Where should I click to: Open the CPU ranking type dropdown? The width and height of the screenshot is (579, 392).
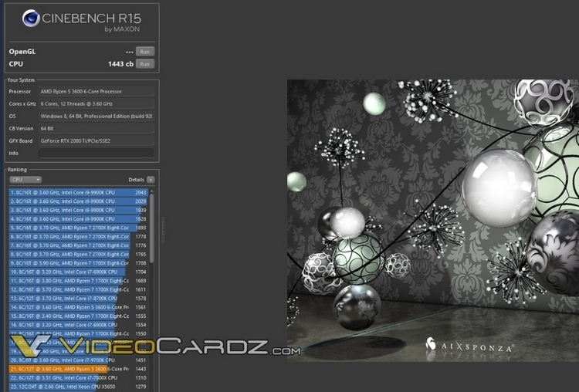coord(25,180)
